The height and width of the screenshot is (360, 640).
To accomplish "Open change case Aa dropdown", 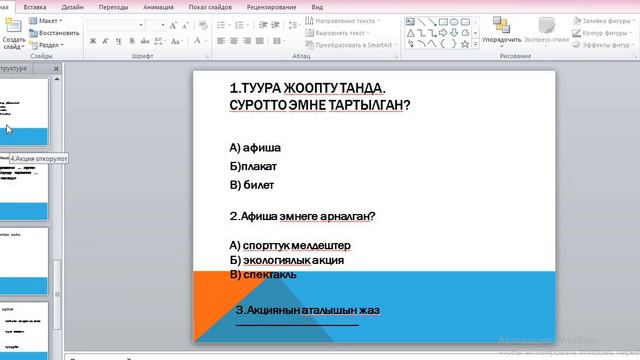I will (176, 41).
